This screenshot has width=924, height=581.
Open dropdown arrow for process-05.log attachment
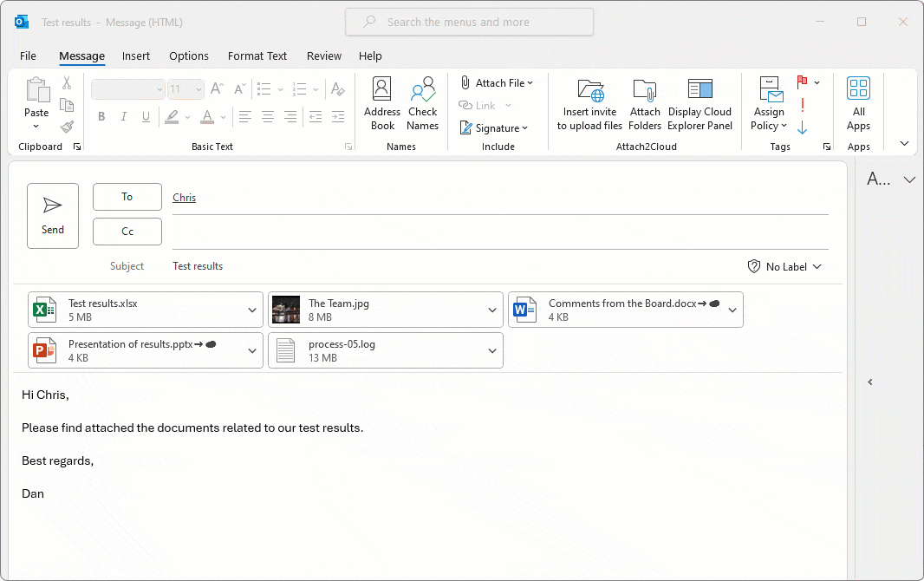click(x=492, y=350)
